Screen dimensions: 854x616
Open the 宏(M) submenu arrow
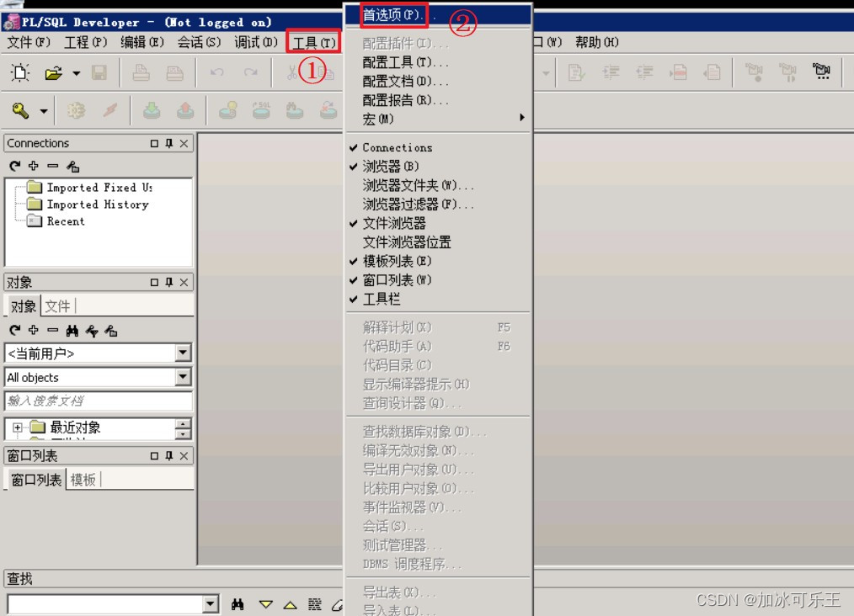point(522,118)
